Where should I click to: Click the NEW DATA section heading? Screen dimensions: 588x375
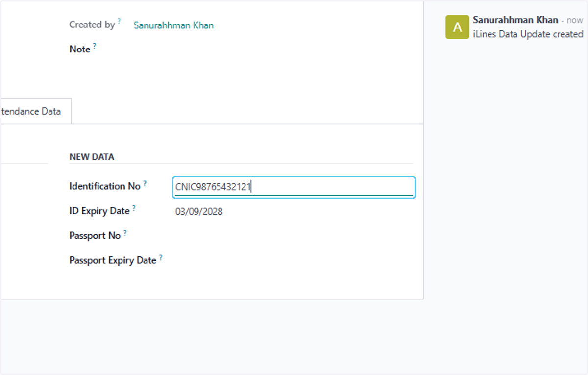[92, 157]
